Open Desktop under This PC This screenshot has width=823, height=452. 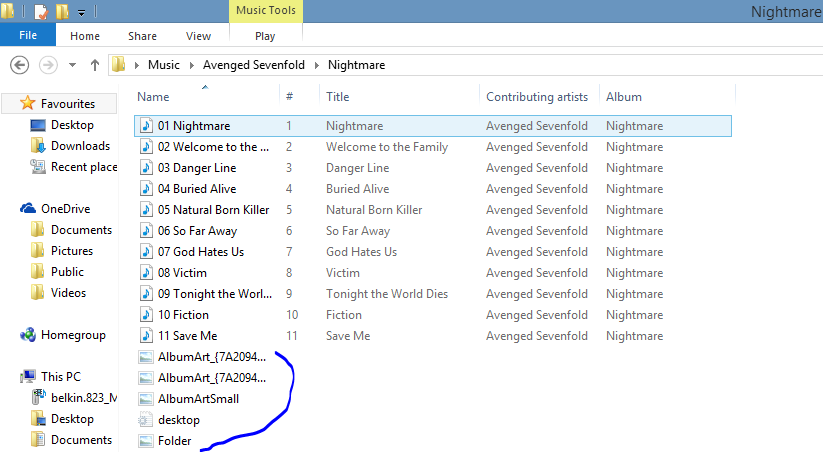72,419
